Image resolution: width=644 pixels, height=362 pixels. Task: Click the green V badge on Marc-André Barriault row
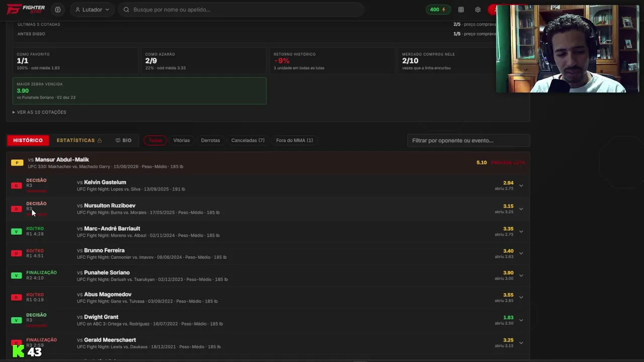tap(17, 232)
